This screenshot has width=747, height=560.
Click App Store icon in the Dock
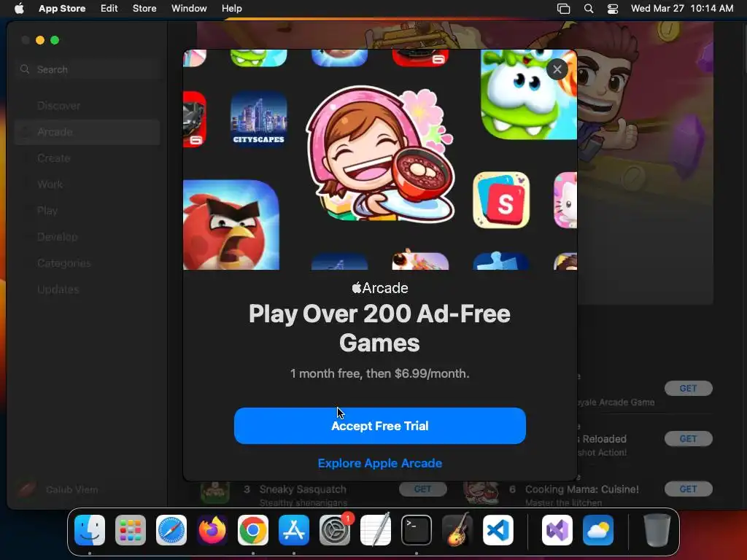[x=294, y=530]
